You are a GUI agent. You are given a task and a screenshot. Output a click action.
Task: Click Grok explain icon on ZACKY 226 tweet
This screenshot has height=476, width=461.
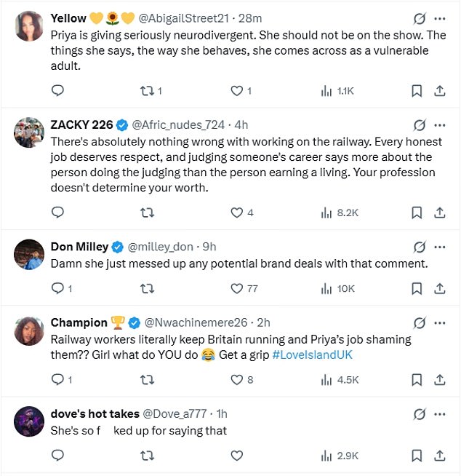[x=420, y=125]
